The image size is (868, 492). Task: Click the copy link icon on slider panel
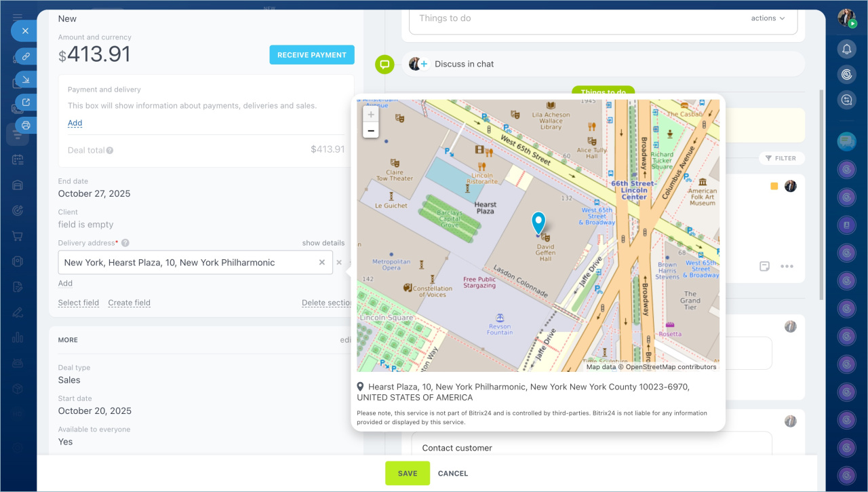[x=26, y=56]
